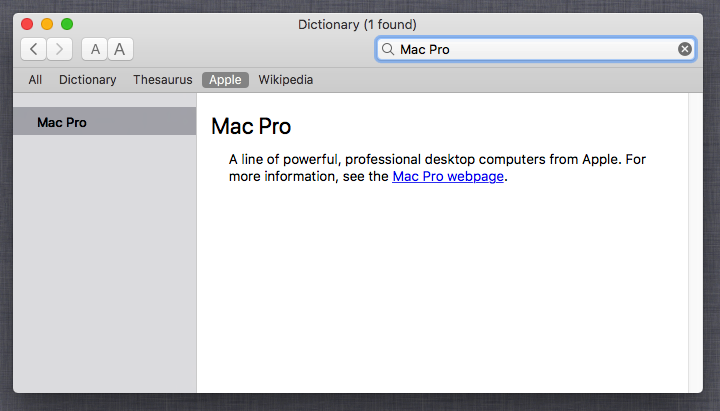Minimize the window with the yellow button
Image resolution: width=720 pixels, height=411 pixels.
pyautogui.click(x=47, y=24)
